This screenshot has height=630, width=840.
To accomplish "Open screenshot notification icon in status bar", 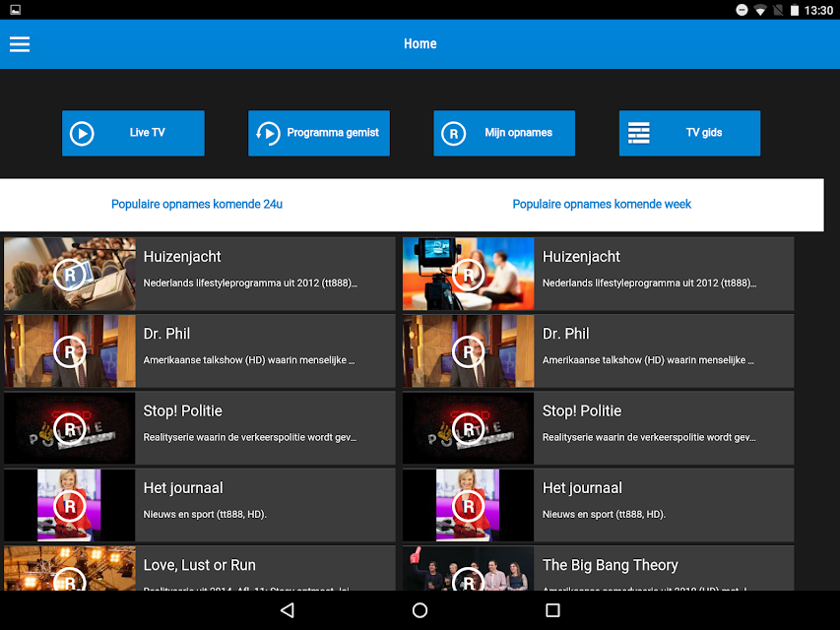I will pos(16,10).
